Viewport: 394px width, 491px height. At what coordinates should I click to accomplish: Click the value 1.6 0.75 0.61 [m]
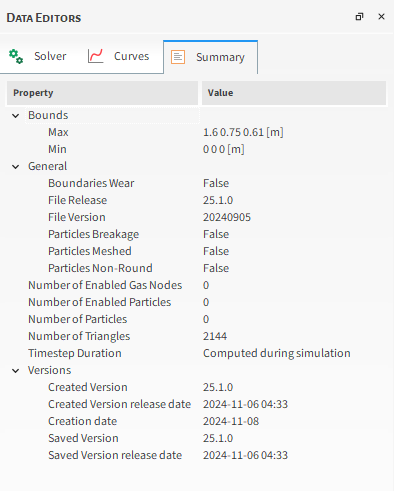click(x=243, y=132)
